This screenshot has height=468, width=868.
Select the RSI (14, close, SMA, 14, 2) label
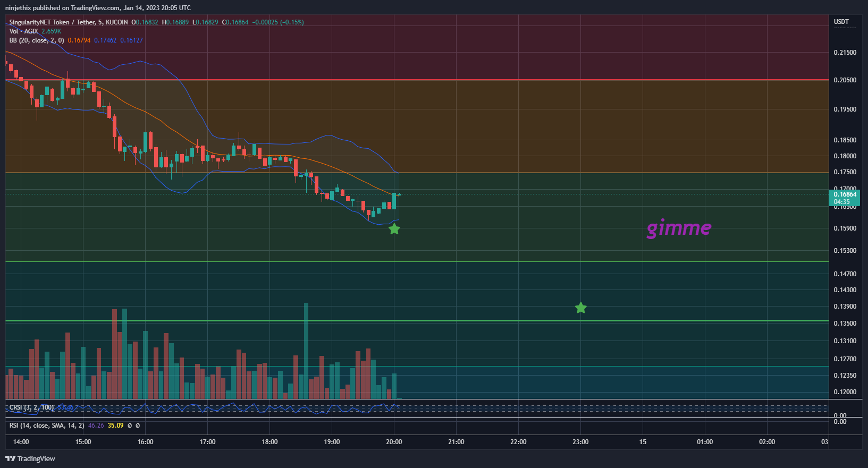pos(47,426)
